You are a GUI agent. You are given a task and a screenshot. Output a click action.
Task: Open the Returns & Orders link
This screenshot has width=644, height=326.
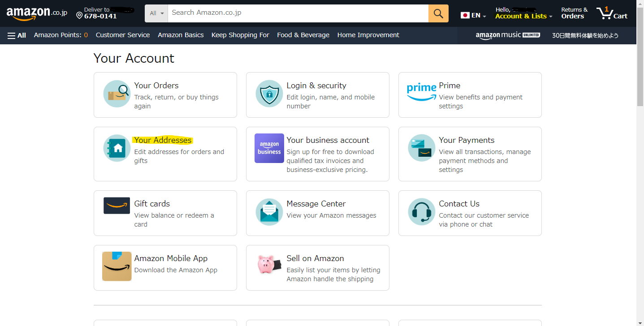pos(574,13)
